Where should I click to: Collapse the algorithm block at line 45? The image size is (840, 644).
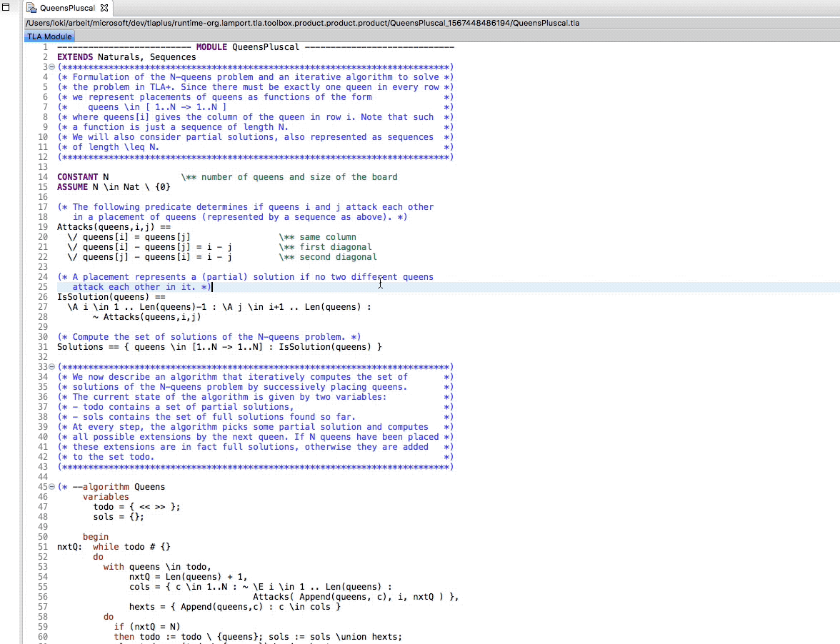tap(52, 487)
